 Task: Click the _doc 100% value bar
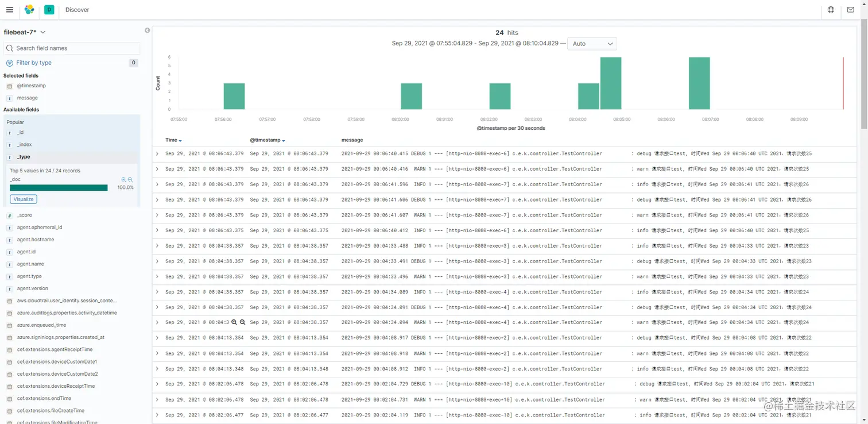tap(59, 188)
